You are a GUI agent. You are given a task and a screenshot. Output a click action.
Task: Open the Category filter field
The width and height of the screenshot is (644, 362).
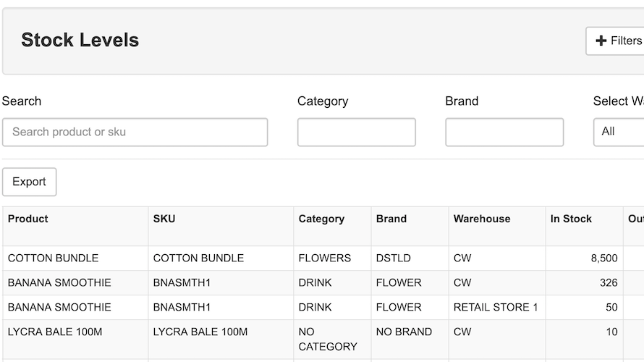coord(357,132)
